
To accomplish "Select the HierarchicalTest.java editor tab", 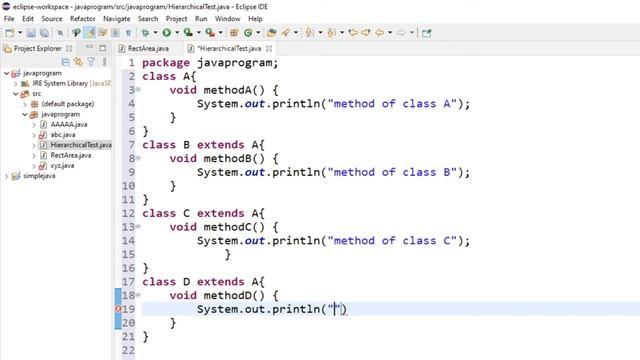I will [229, 48].
